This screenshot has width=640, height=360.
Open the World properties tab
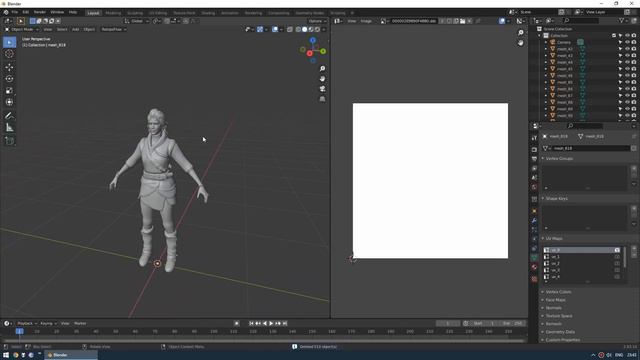(534, 187)
